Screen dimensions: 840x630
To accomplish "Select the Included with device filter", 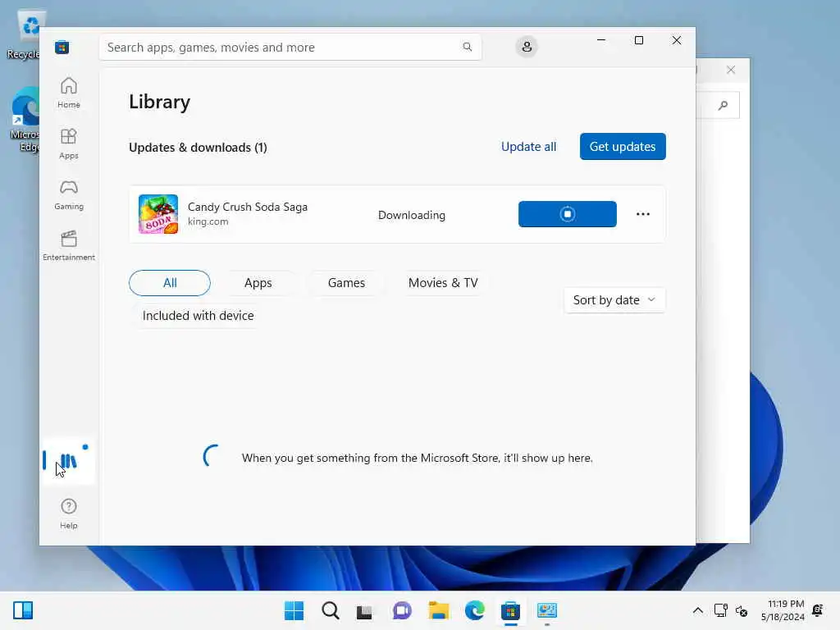I will [199, 316].
